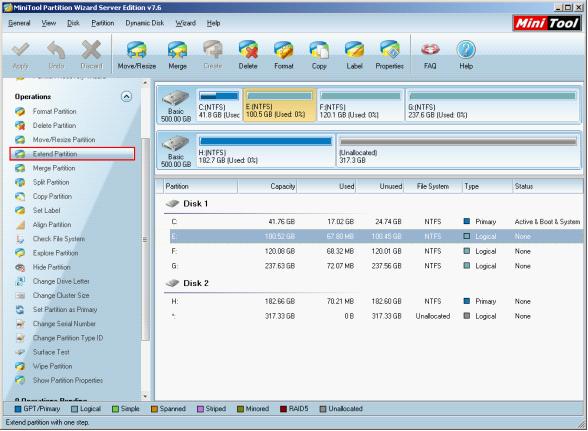Open the Help menu

(213, 23)
